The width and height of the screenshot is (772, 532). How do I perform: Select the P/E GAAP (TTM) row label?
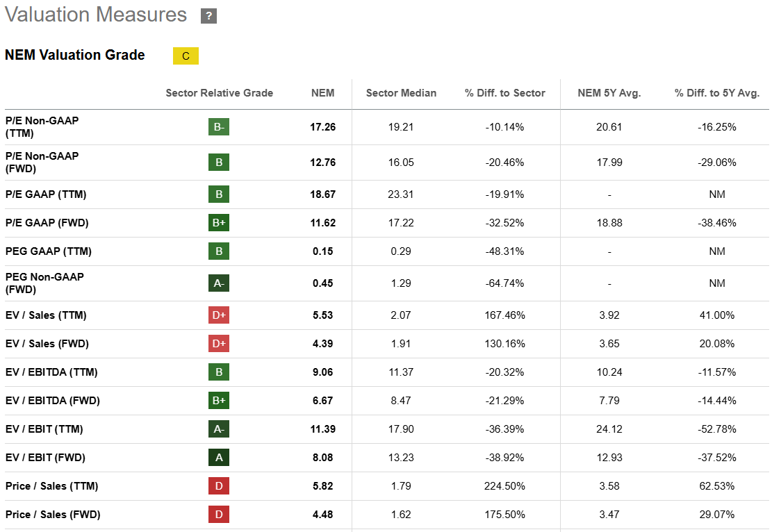(46, 194)
